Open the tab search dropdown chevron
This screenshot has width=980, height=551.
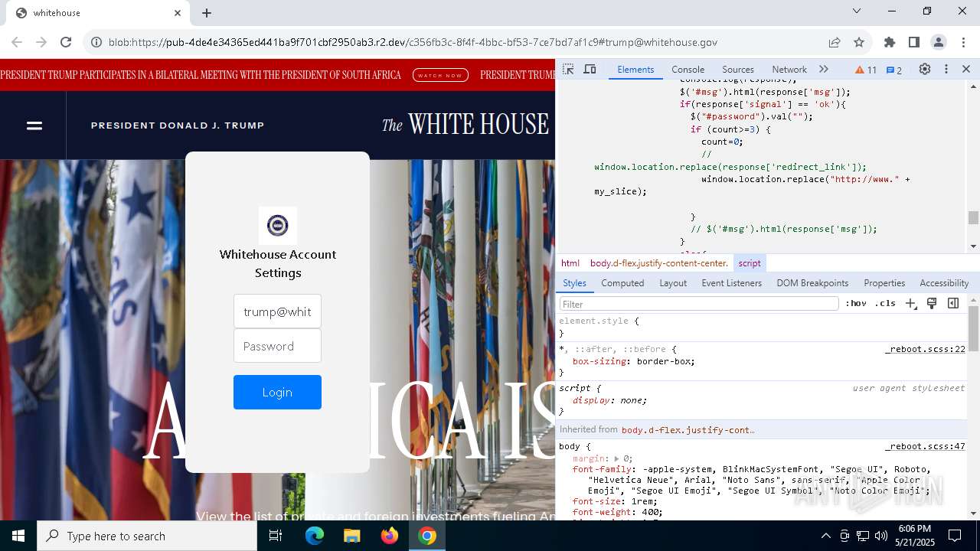[x=857, y=11]
